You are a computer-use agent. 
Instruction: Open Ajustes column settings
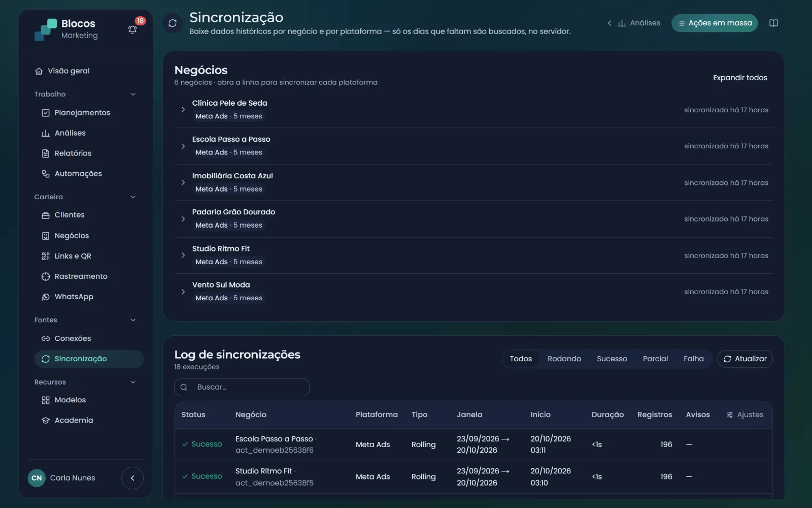745,415
